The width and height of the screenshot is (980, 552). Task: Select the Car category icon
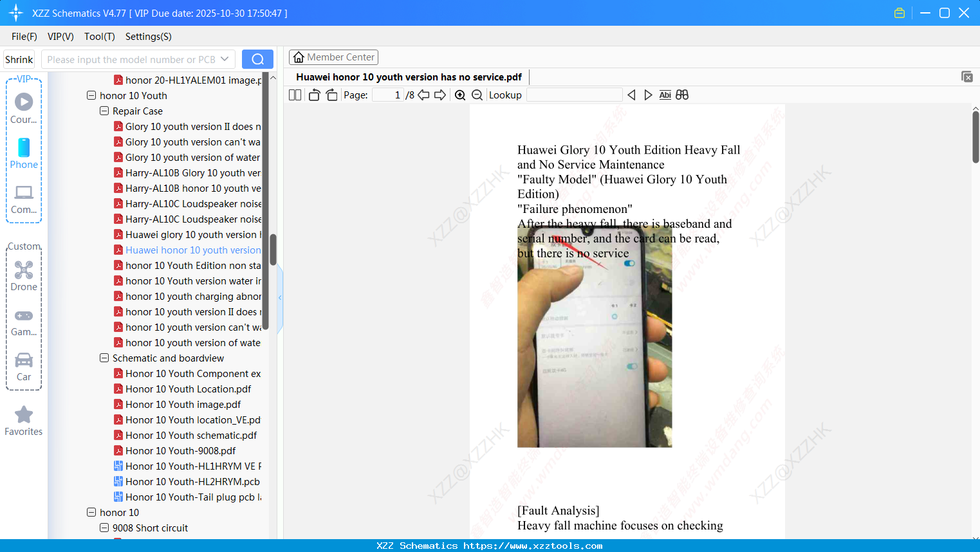tap(24, 367)
